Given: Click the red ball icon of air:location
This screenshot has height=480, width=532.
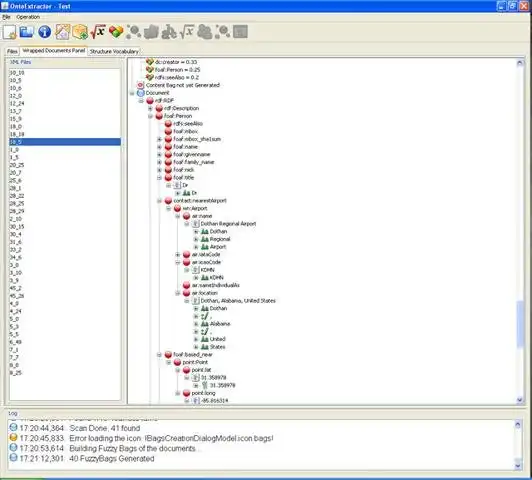Looking at the screenshot, I should tap(186, 293).
